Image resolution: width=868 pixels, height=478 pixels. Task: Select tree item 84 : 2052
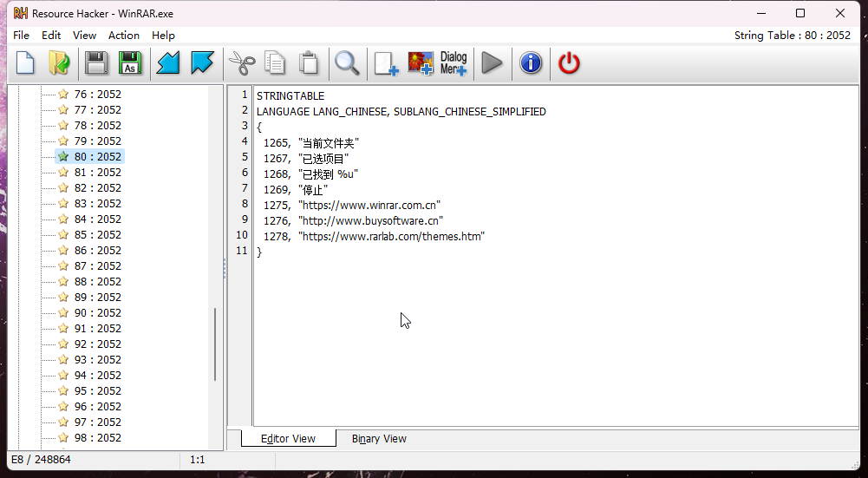coord(98,219)
